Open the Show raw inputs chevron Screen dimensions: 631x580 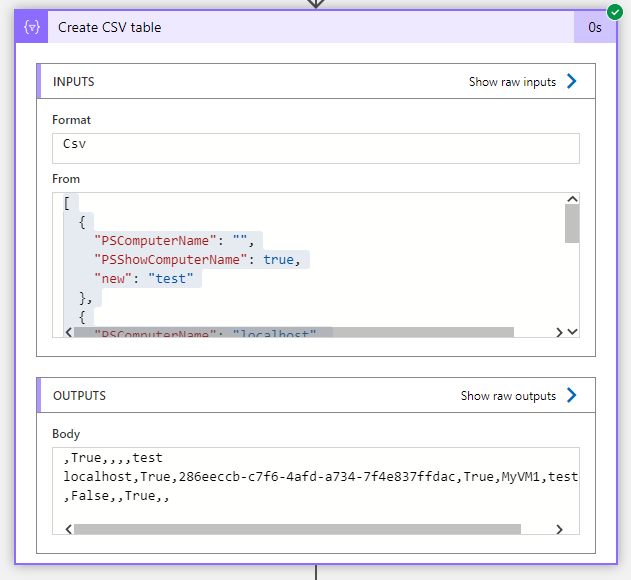click(571, 81)
